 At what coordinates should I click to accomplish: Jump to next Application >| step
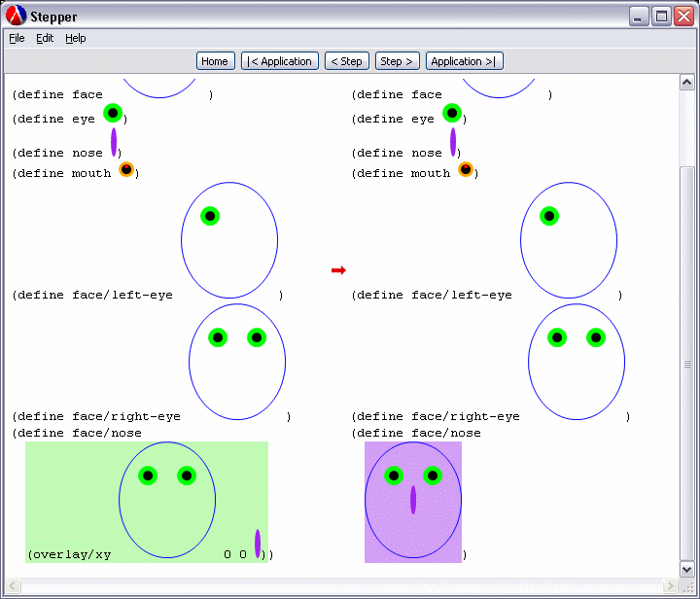465,61
